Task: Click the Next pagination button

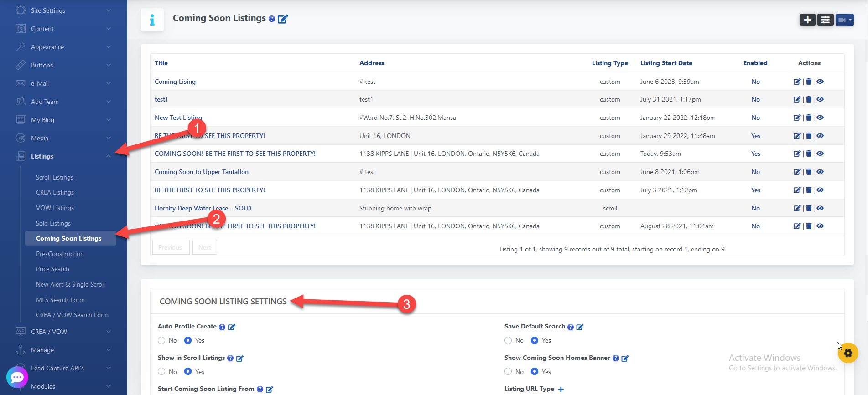Action: pyautogui.click(x=204, y=247)
